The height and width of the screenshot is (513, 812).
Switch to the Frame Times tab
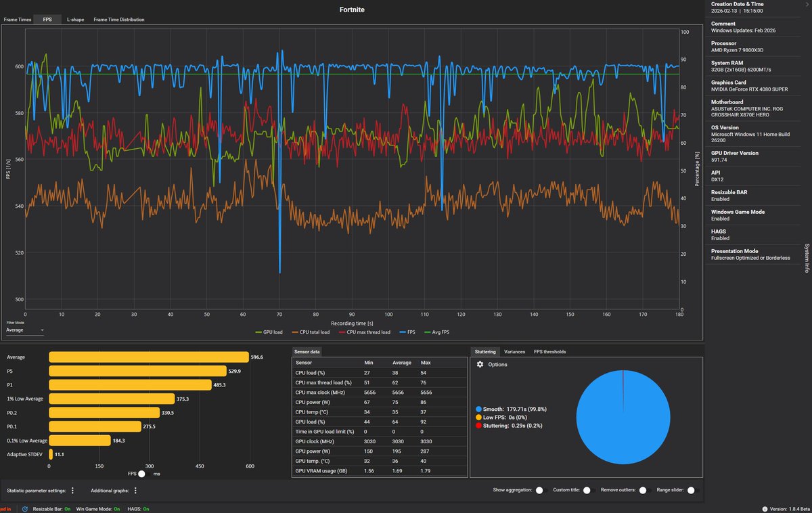(17, 20)
